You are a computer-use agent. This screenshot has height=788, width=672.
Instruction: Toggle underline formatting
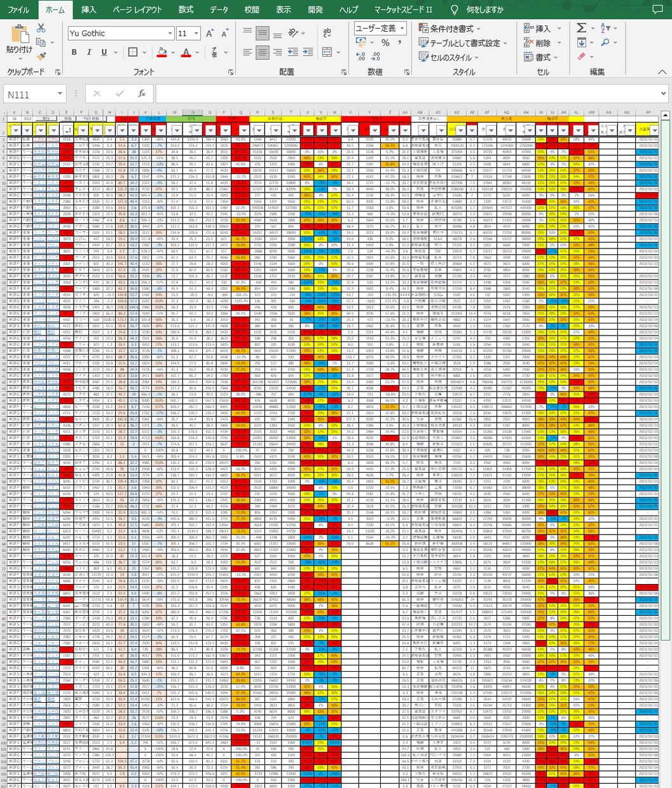point(104,52)
